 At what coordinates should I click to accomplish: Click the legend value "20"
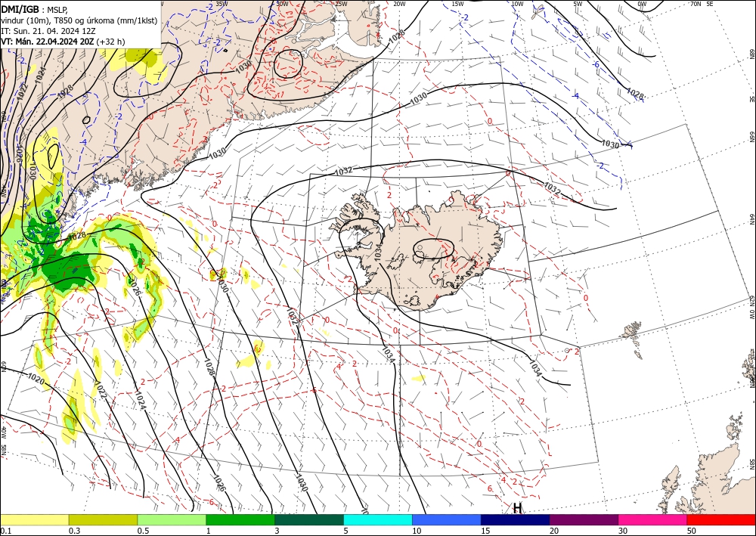tap(554, 531)
